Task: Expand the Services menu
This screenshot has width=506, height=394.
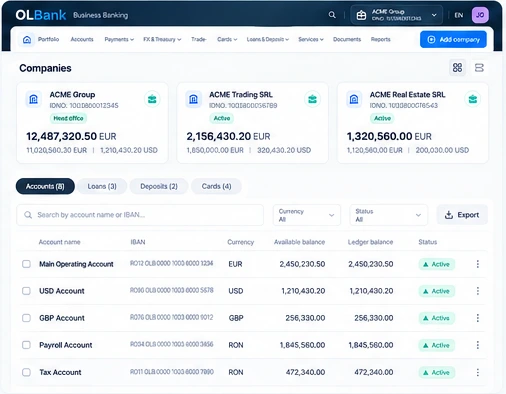Action: 311,39
